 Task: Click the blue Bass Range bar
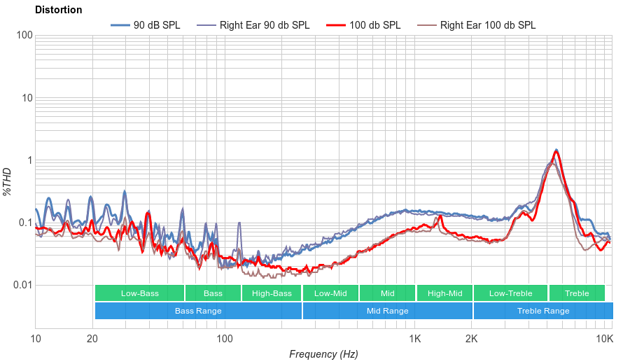[198, 311]
